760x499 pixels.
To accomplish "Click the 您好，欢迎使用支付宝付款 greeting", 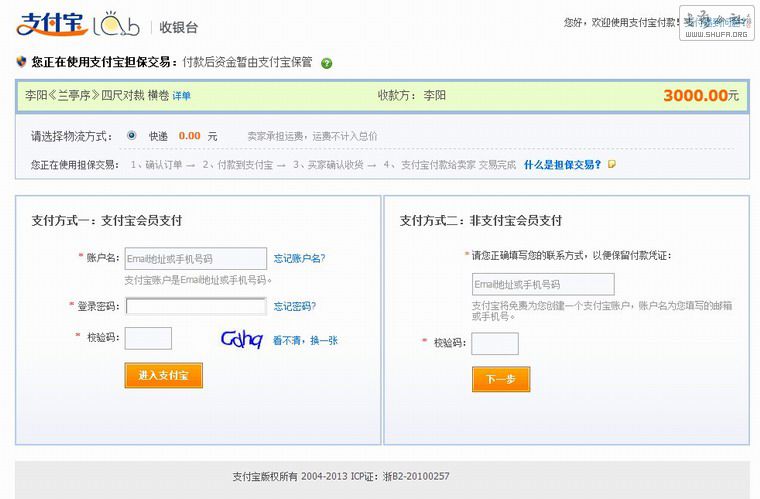I will (x=622, y=22).
